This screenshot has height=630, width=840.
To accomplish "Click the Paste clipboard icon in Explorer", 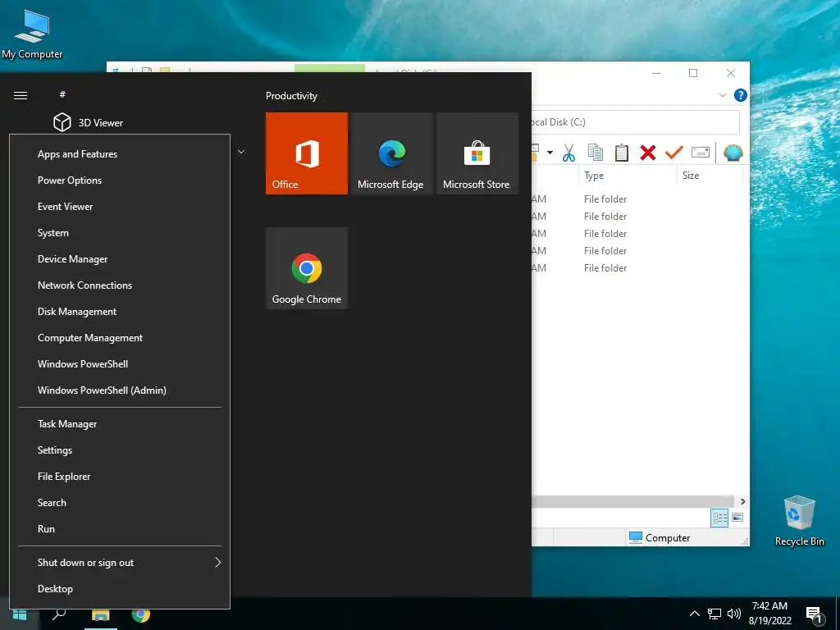I will click(622, 153).
